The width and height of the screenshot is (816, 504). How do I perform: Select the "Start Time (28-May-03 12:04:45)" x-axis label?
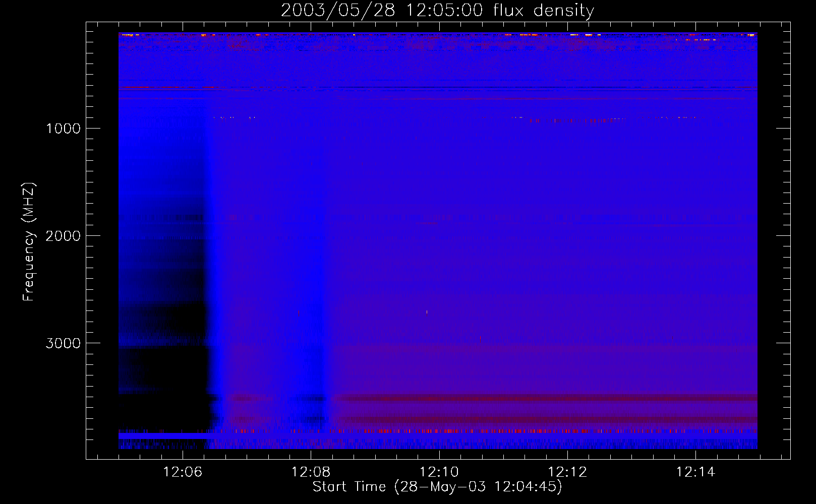[x=437, y=487]
